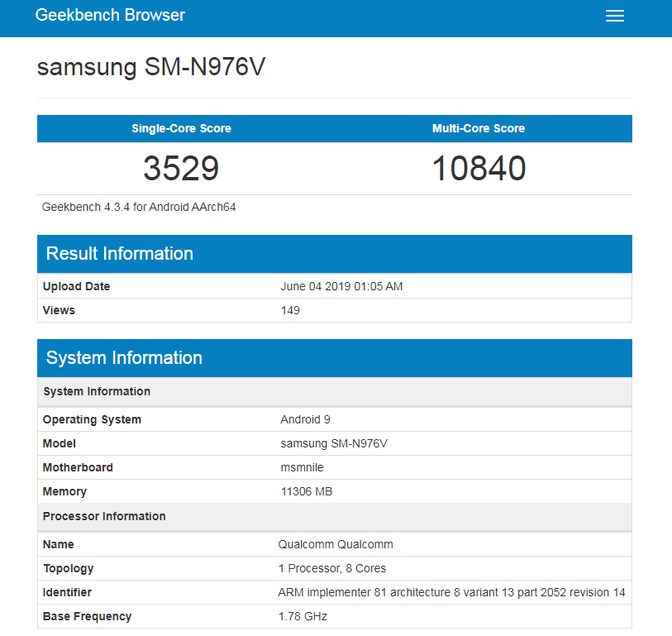Select the Processor Information subheader row
The height and width of the screenshot is (636, 672).
point(335,516)
